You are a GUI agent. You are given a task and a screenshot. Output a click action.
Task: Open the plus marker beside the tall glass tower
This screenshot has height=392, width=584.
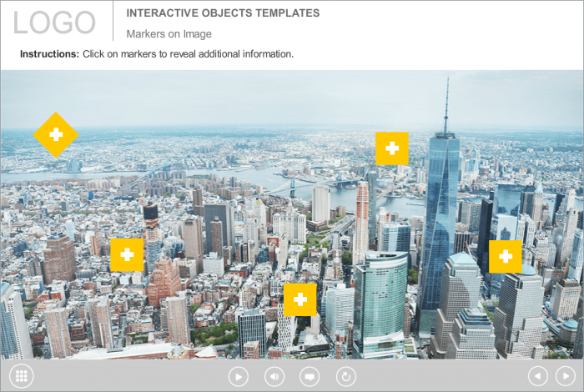(391, 148)
